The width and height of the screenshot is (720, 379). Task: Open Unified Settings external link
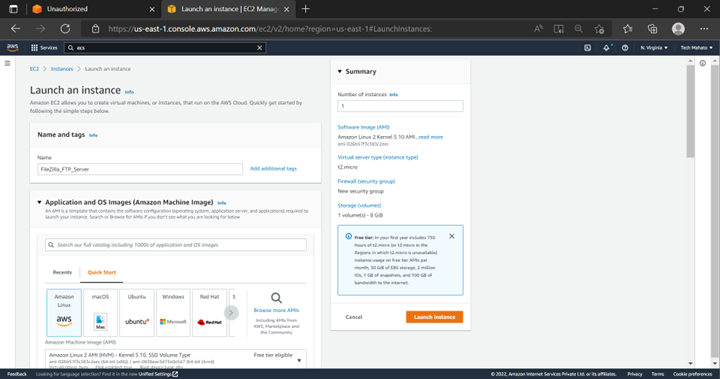[158, 374]
